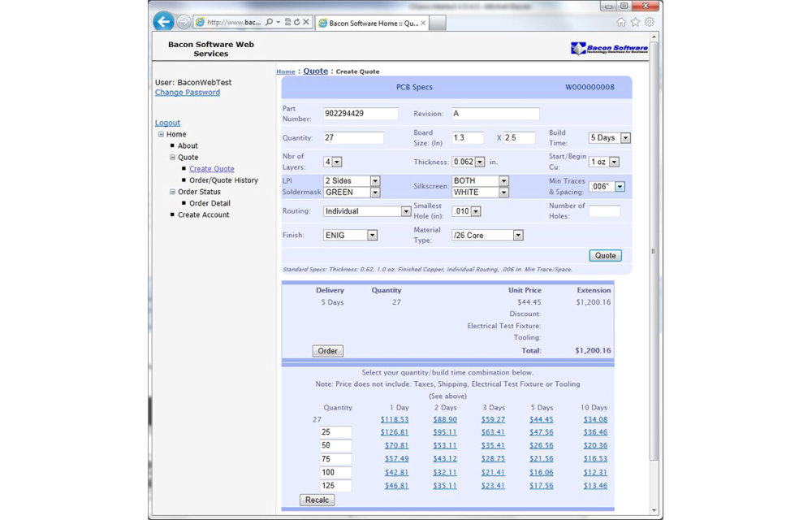
Task: Click the stop loading X icon in address bar
Action: coord(306,22)
